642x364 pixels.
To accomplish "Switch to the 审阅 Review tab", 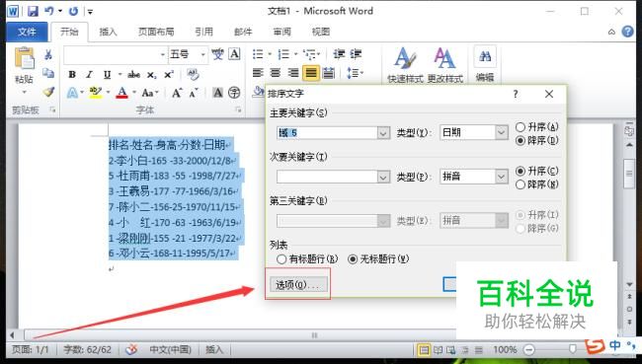I will coord(282,32).
